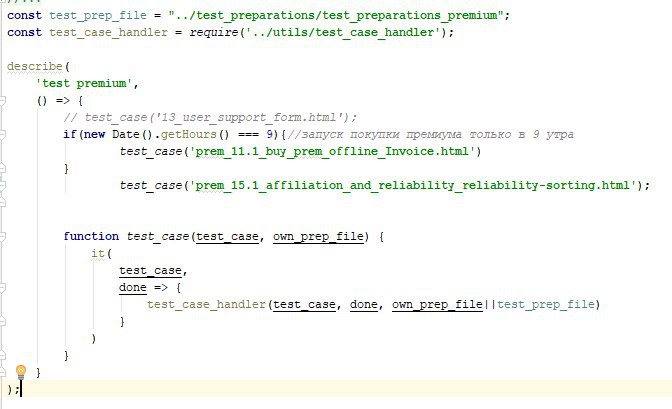
Task: Click the final ); closing line
Action: [13, 389]
